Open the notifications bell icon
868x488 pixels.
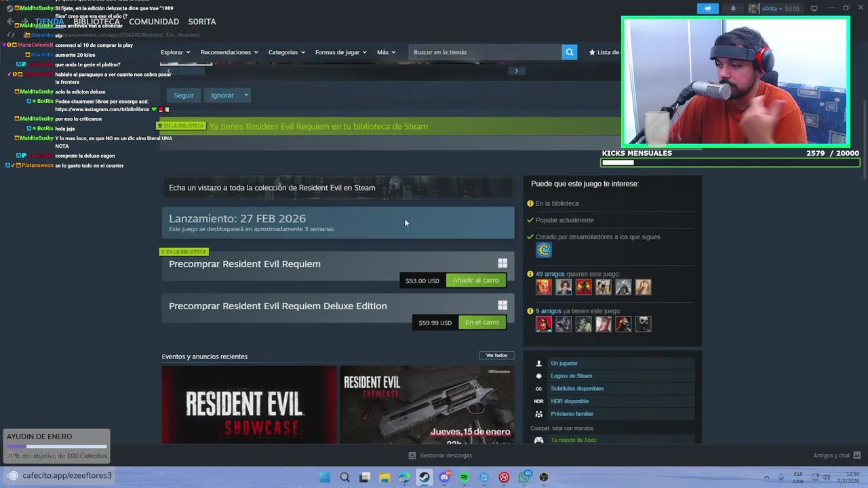tap(733, 9)
